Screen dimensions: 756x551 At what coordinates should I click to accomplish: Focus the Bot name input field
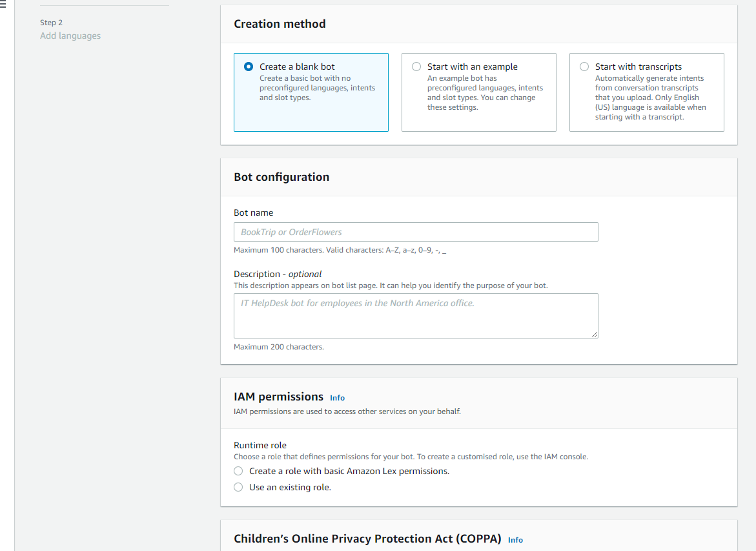(416, 232)
